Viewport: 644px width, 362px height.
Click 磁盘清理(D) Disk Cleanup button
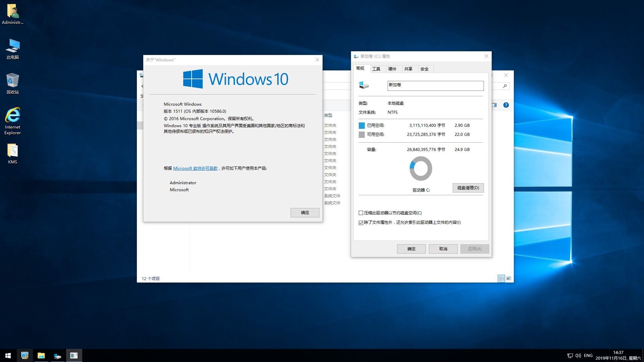(x=468, y=188)
